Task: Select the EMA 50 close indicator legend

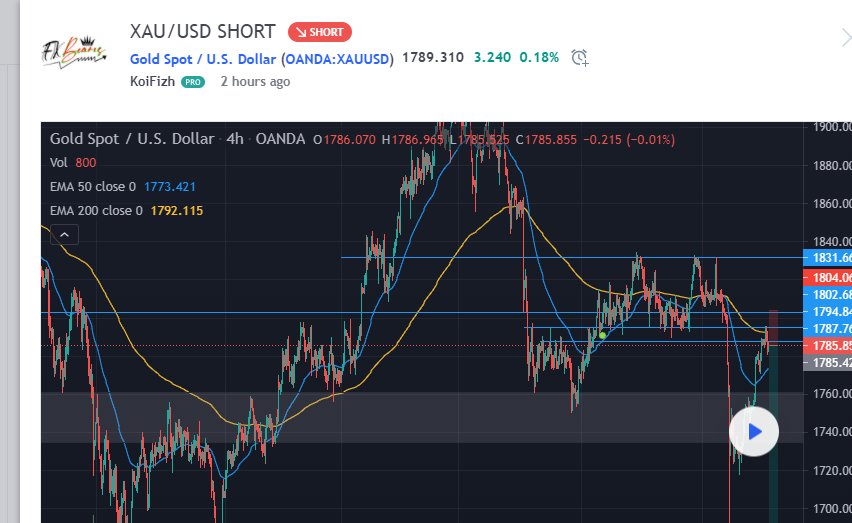Action: [122, 187]
